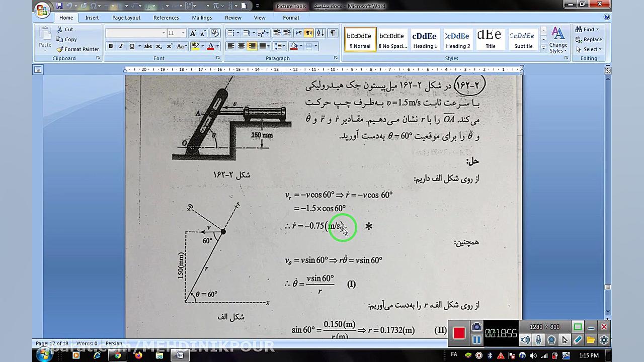The height and width of the screenshot is (362, 644).
Task: Switch to the Insert ribbon tab
Action: [92, 17]
